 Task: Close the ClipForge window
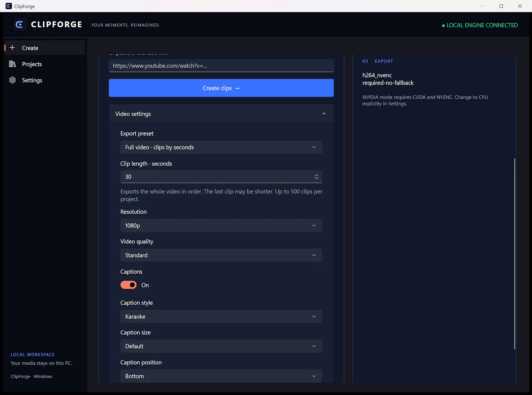coord(520,6)
